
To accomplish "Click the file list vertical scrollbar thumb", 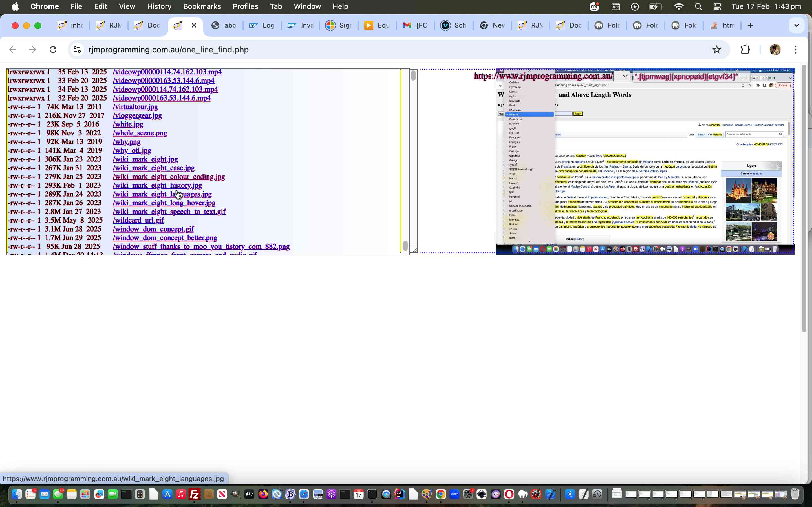I will pyautogui.click(x=405, y=246).
